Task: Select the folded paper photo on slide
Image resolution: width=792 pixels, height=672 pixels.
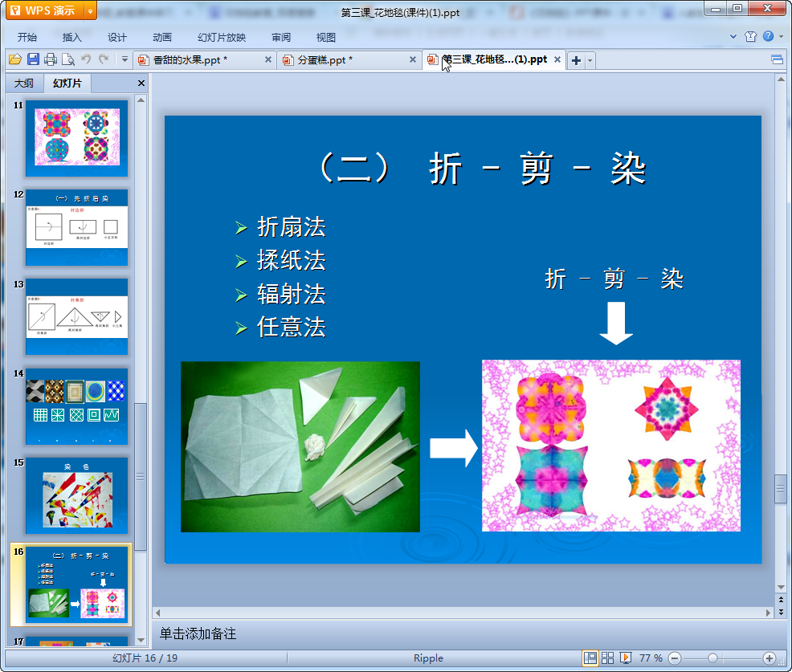Action: click(300, 447)
